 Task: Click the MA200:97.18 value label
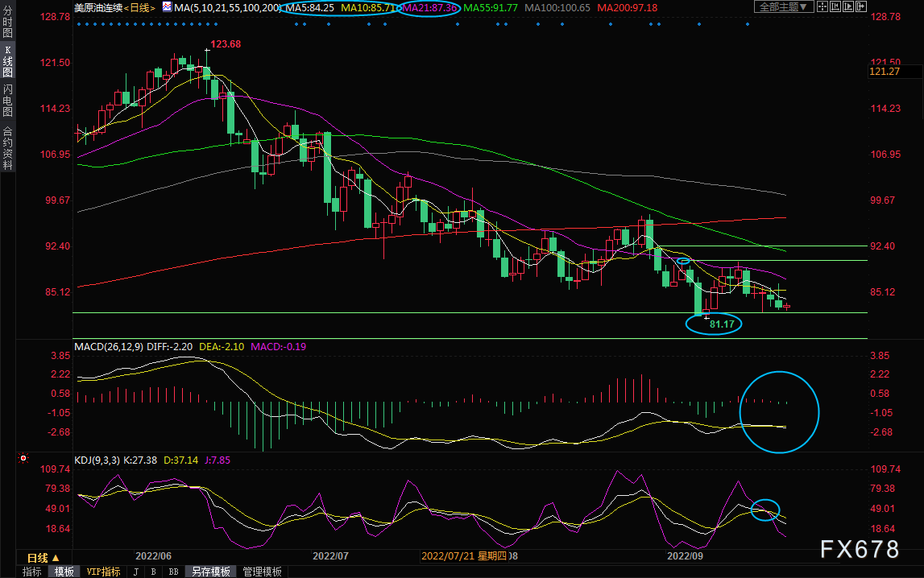(628, 8)
